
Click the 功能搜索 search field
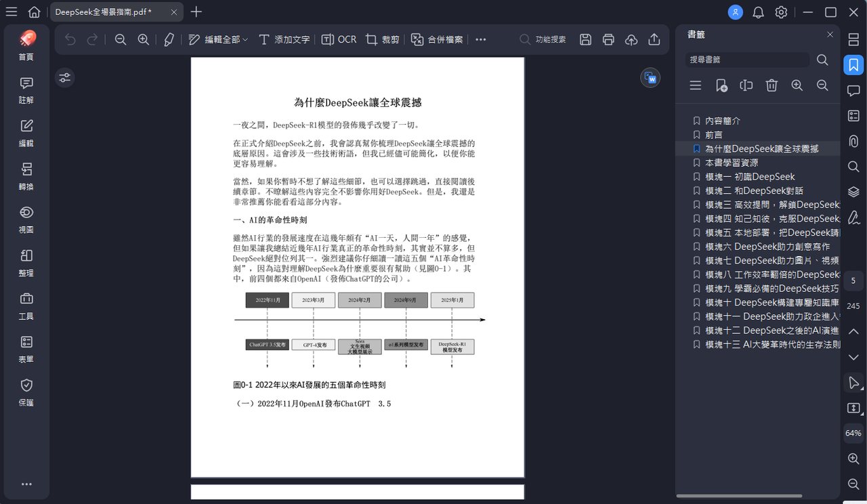(x=543, y=39)
